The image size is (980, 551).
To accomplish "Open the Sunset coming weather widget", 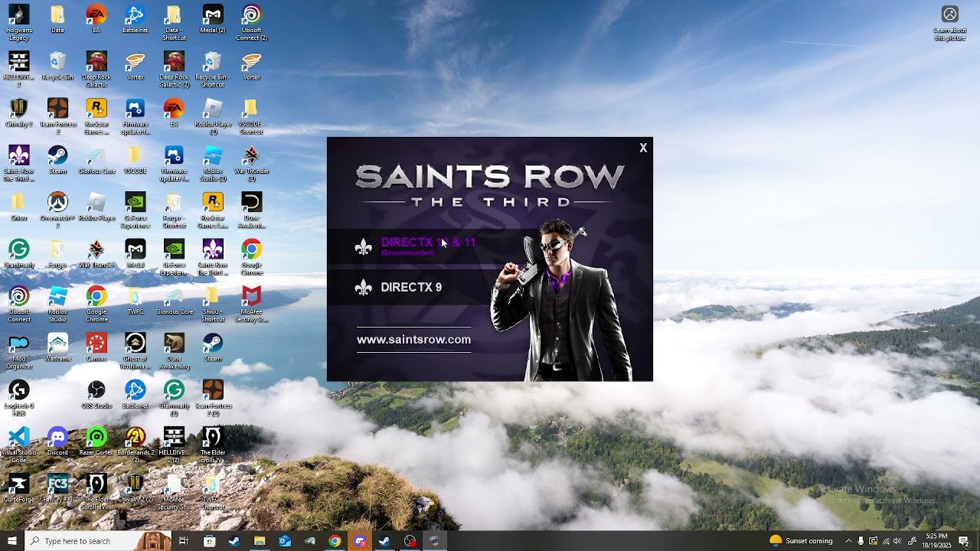I will pyautogui.click(x=801, y=541).
